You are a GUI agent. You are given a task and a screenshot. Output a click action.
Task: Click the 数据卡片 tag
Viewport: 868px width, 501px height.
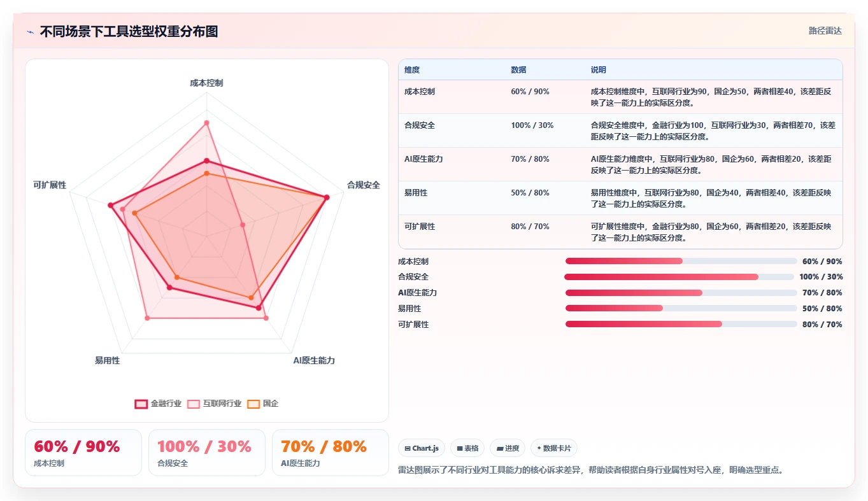click(554, 448)
